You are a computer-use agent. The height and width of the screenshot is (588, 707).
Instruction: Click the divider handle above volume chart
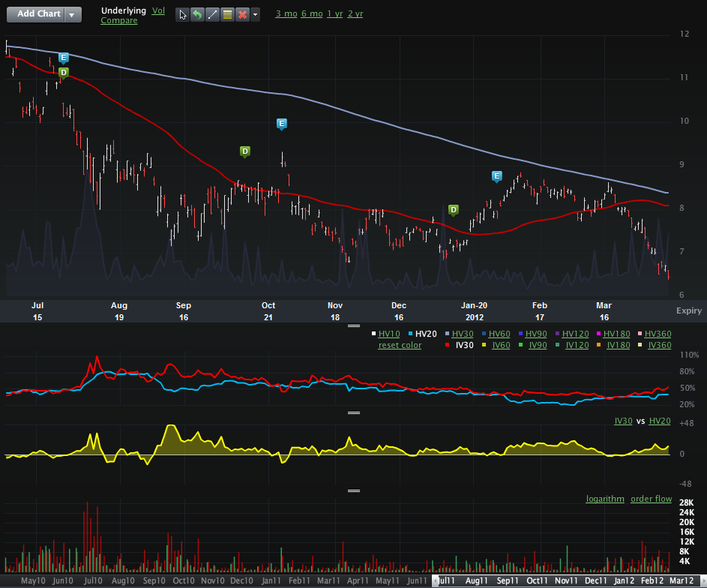pyautogui.click(x=354, y=490)
